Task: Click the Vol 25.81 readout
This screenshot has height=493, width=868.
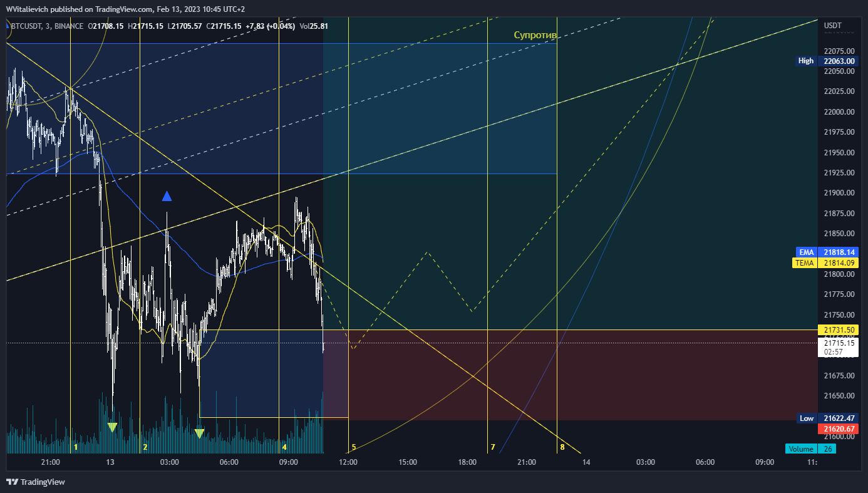Action: click(x=314, y=26)
